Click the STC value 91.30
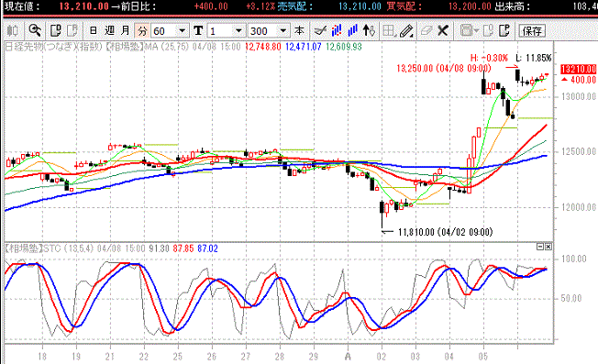598x364 pixels. [159, 248]
